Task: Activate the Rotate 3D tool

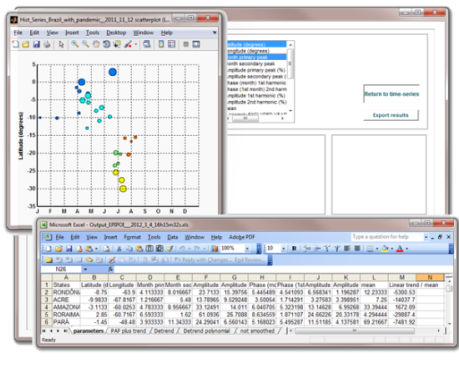Action: [106, 44]
